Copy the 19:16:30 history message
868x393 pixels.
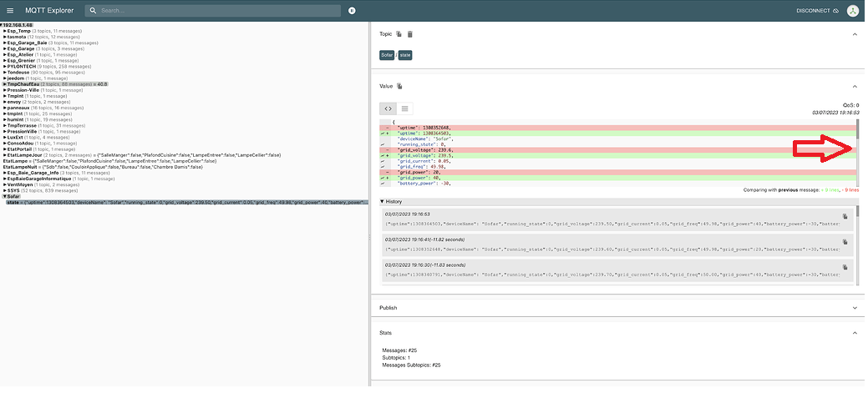coord(845,267)
